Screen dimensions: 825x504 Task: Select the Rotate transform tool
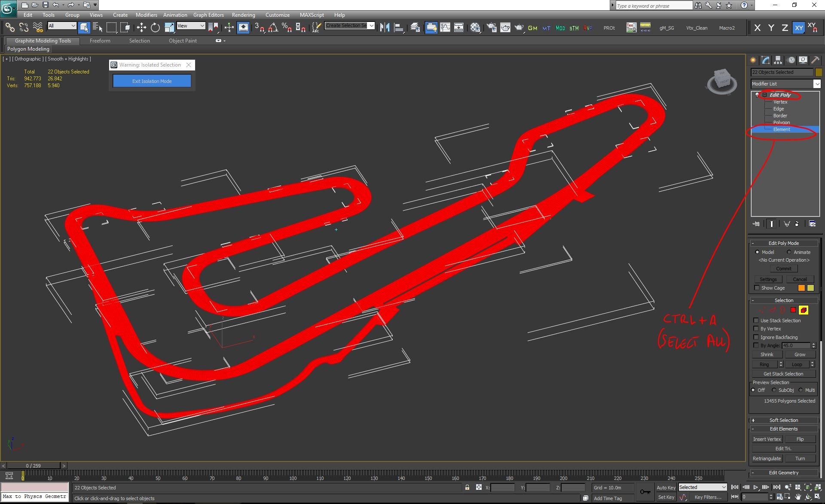pos(155,28)
